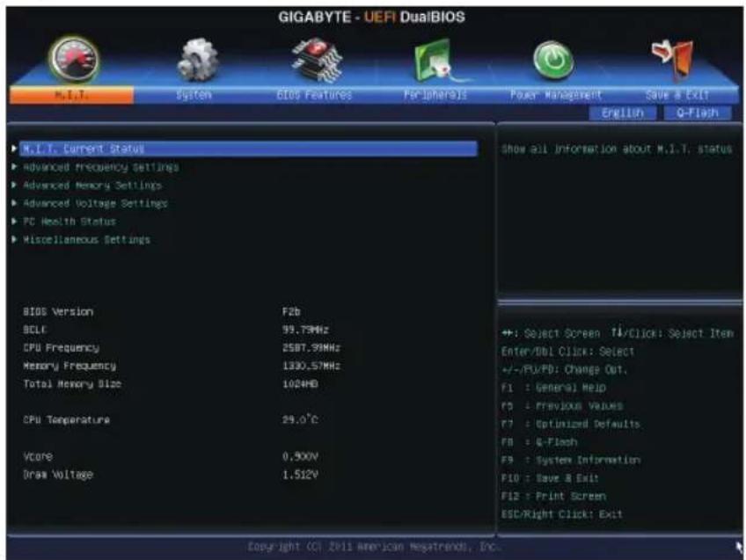Enter Advanced Memory Settings submenu

(x=92, y=185)
